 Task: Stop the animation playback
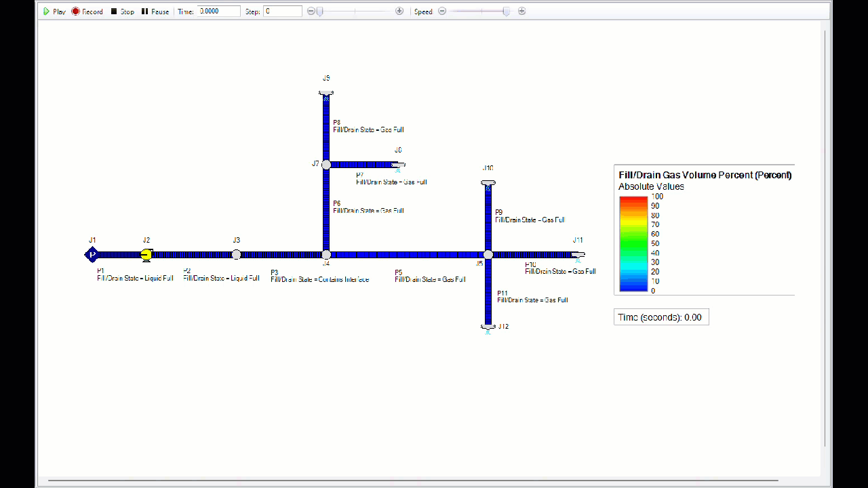[x=122, y=11]
